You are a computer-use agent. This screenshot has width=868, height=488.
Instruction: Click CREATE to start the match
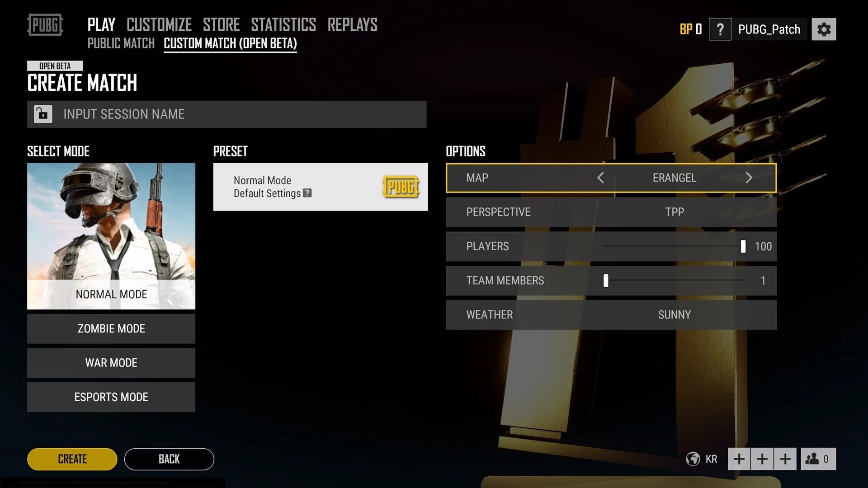pyautogui.click(x=72, y=459)
